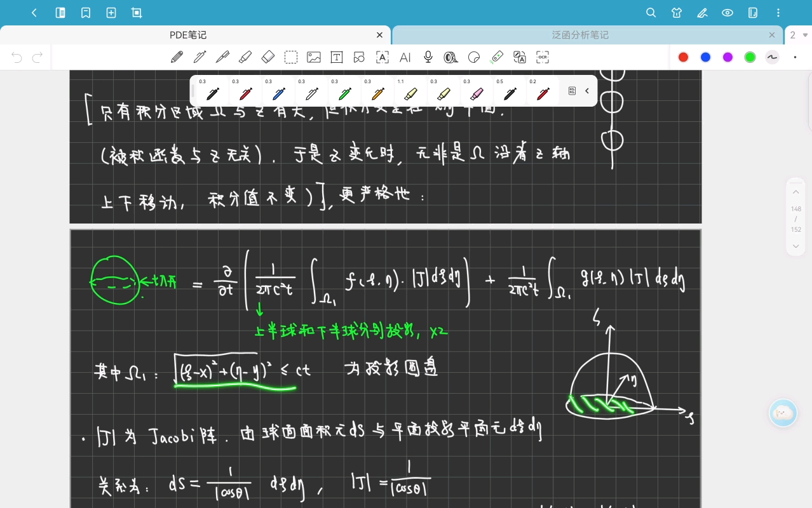Pick the blue ink color
Viewport: 812px width, 508px height.
(705, 57)
